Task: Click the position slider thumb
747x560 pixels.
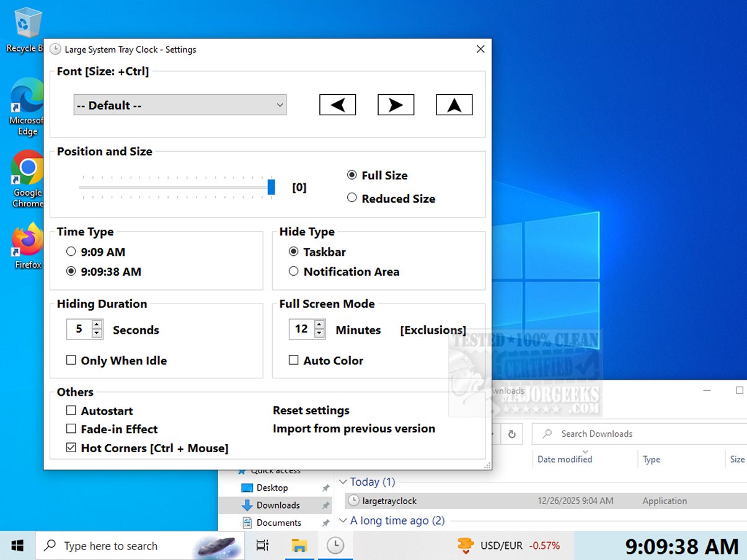Action: pyautogui.click(x=271, y=187)
